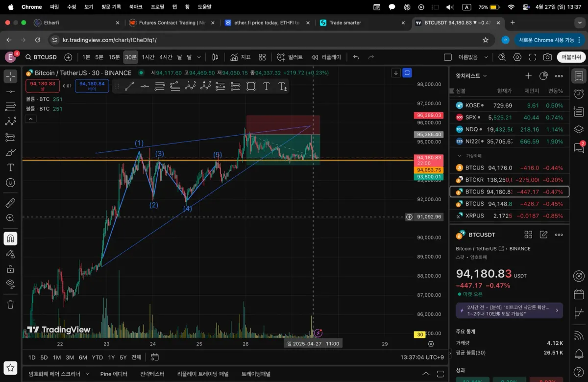Click the 퍼블리쉬 publish button
Image resolution: width=588 pixels, height=382 pixels.
tap(571, 57)
